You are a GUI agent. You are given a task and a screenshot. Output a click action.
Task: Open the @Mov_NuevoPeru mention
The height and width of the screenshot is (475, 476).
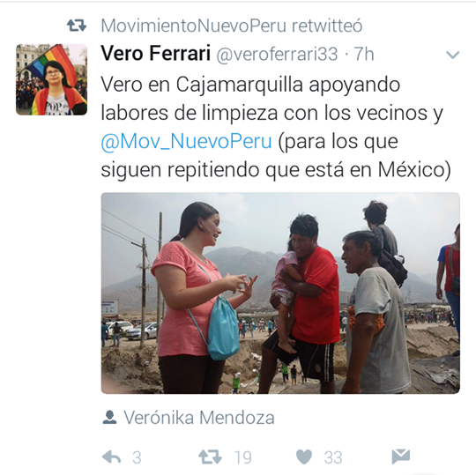(186, 141)
